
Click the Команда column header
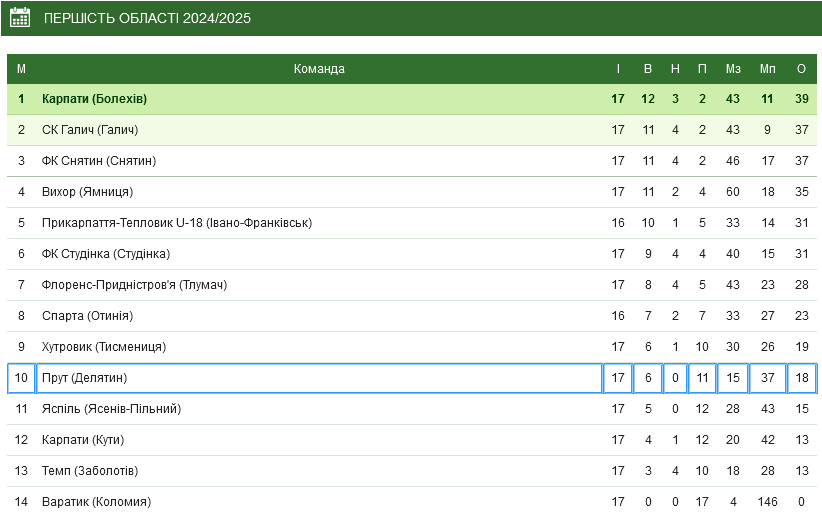click(319, 69)
